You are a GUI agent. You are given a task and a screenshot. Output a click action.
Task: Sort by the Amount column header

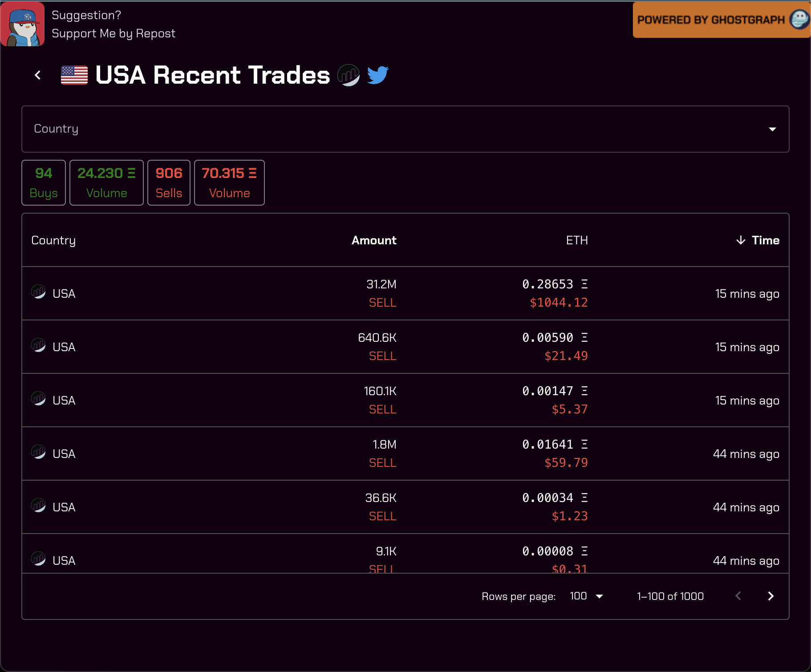coord(373,240)
